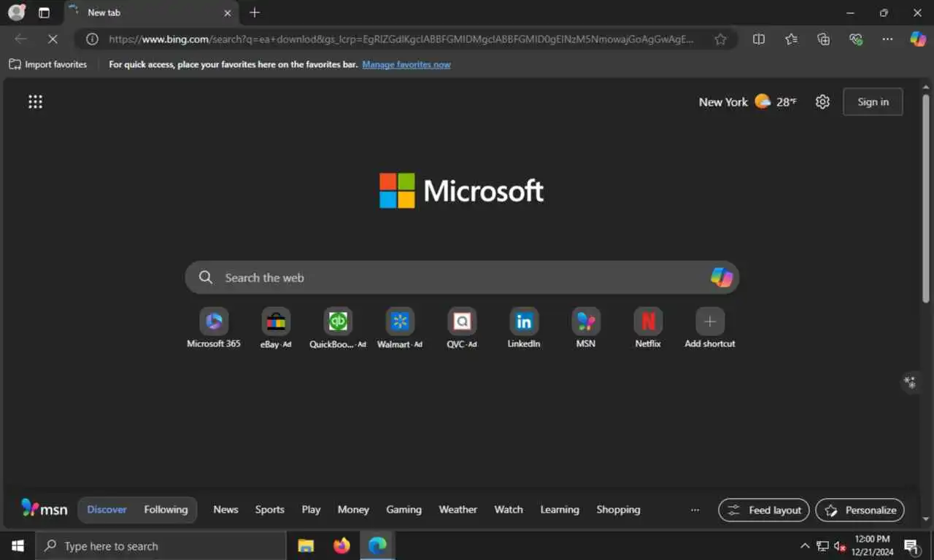Open the apps grid launcher
The image size is (934, 560).
click(x=35, y=102)
